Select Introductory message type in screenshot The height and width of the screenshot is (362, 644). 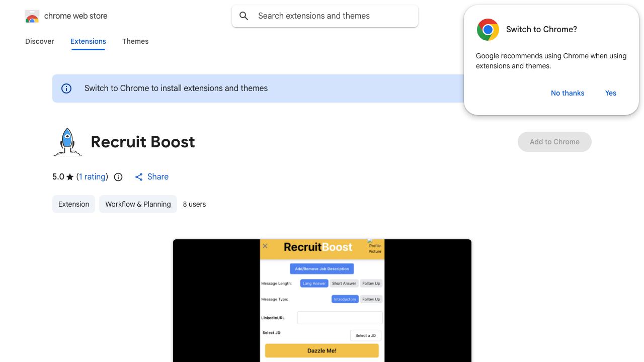[345, 299]
